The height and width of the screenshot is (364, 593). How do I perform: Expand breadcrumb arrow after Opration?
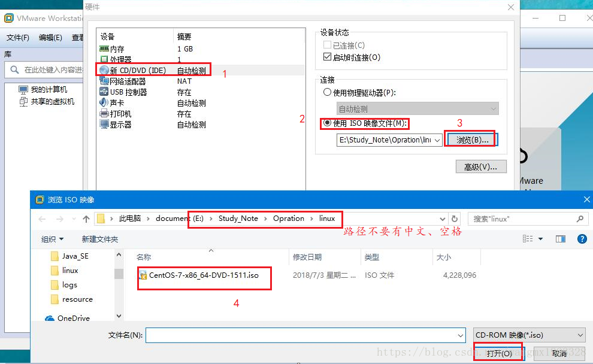point(311,219)
